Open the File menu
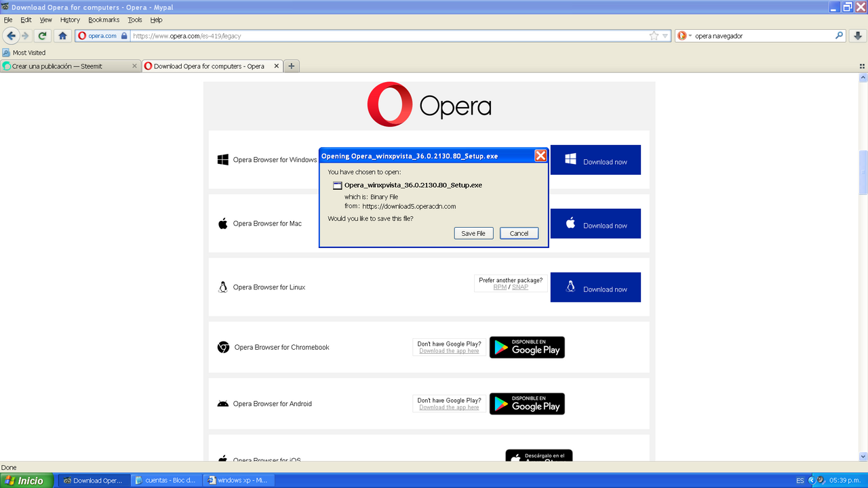868x488 pixels. click(x=8, y=20)
